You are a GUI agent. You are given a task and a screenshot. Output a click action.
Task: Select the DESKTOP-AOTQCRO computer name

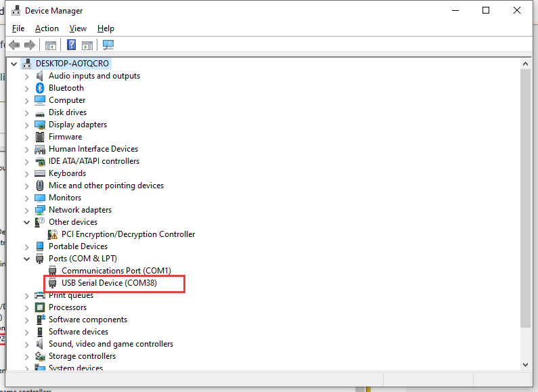tap(72, 64)
